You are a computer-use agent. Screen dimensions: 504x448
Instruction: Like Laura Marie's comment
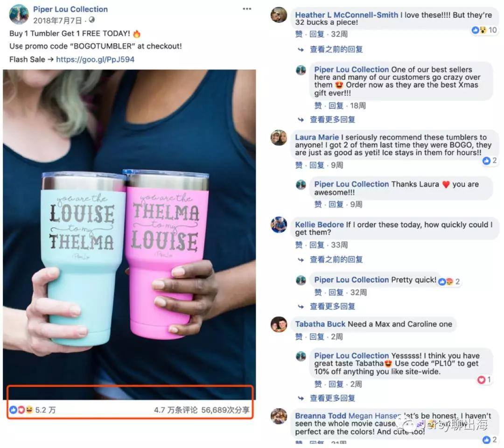pos(299,165)
